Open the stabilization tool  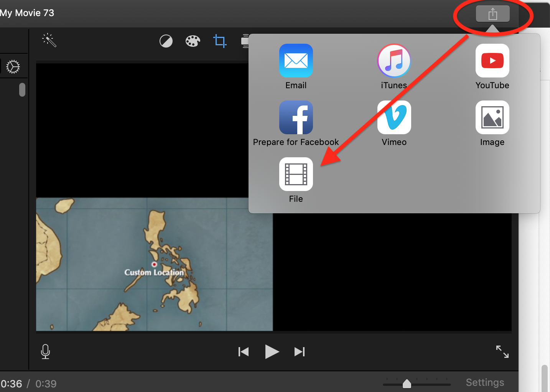[x=245, y=41]
